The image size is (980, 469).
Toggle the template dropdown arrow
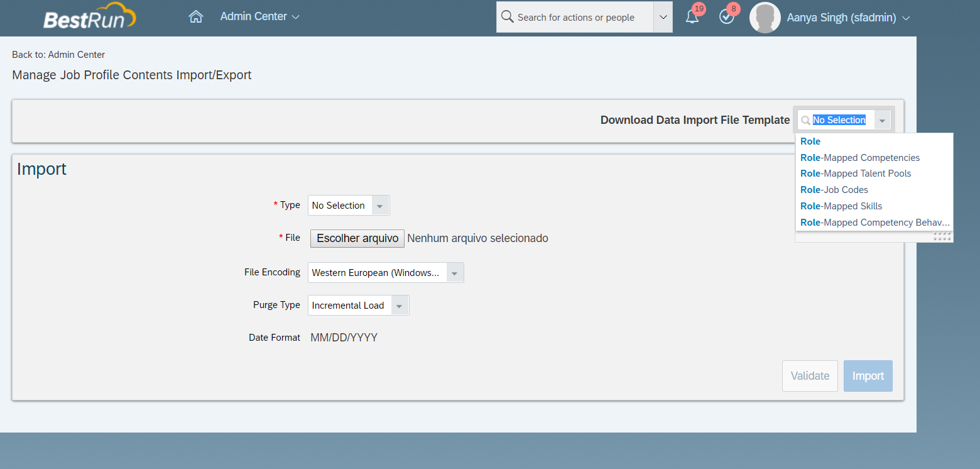pos(883,120)
